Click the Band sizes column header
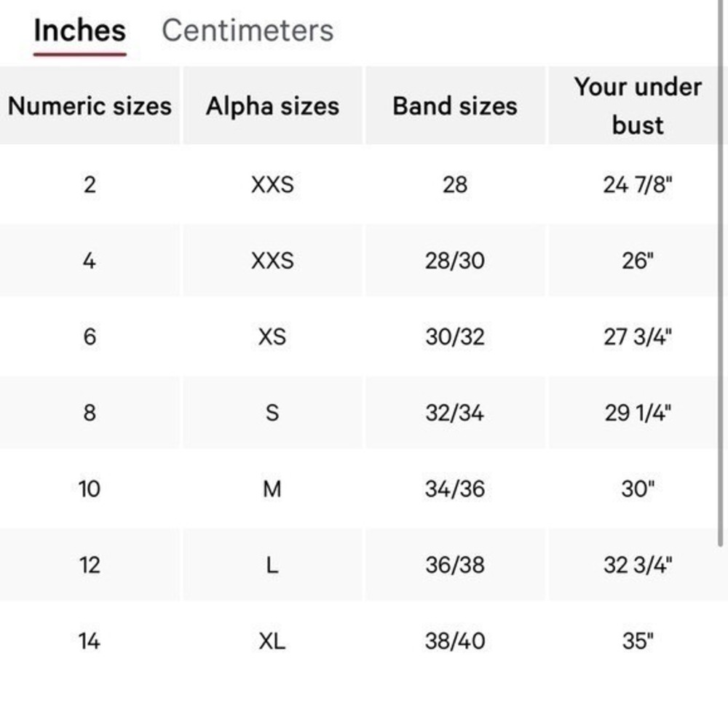Image resolution: width=728 pixels, height=728 pixels. point(454,106)
